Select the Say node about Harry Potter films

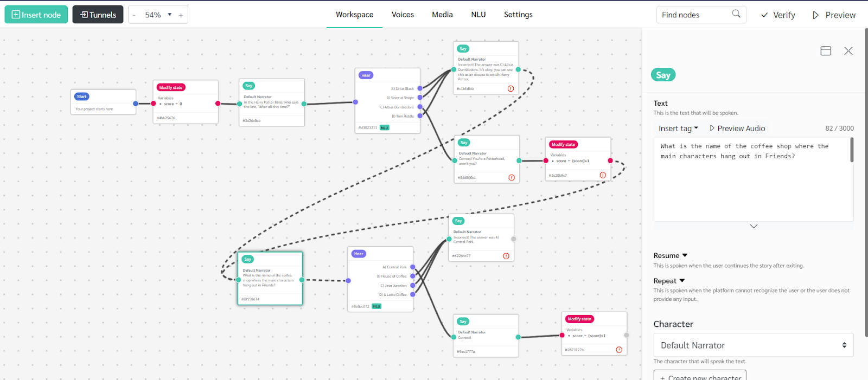click(x=272, y=102)
